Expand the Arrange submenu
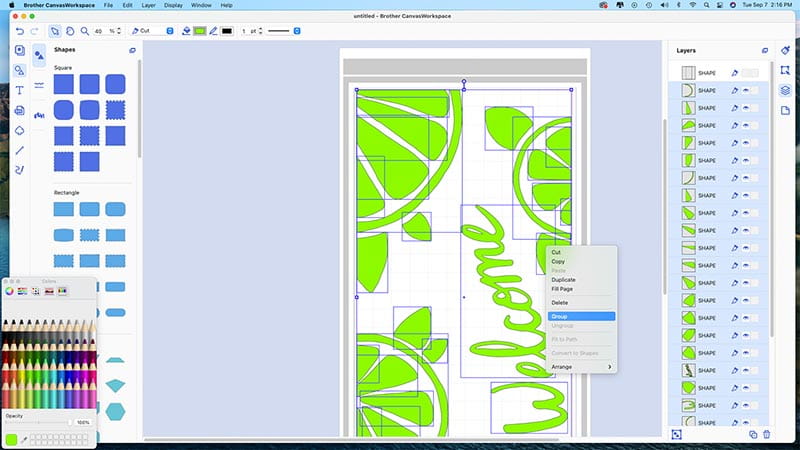The width and height of the screenshot is (800, 450). pyautogui.click(x=581, y=367)
